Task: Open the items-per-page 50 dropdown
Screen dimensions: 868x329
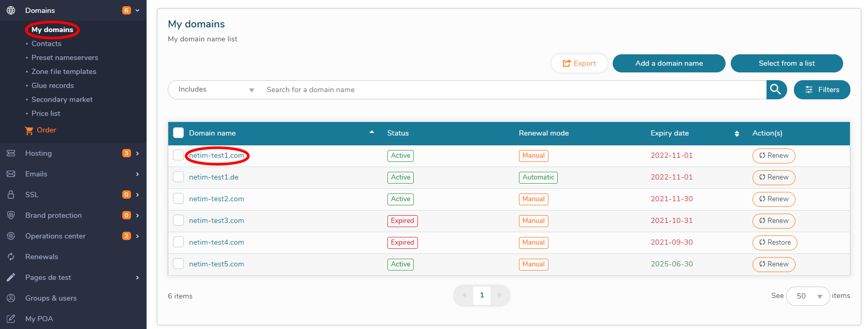Action: pos(807,296)
